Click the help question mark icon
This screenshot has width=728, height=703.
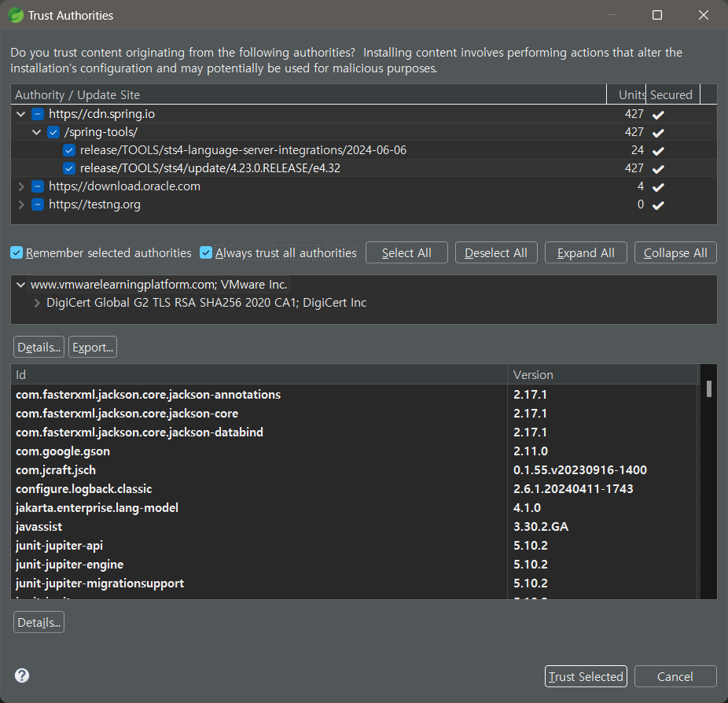point(22,675)
